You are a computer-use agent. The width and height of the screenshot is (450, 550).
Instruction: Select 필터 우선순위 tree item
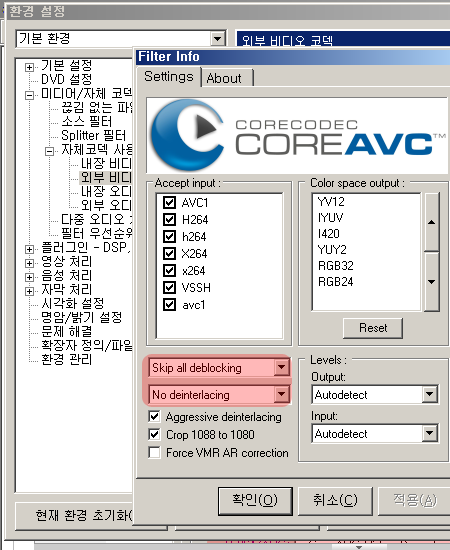tap(96, 233)
